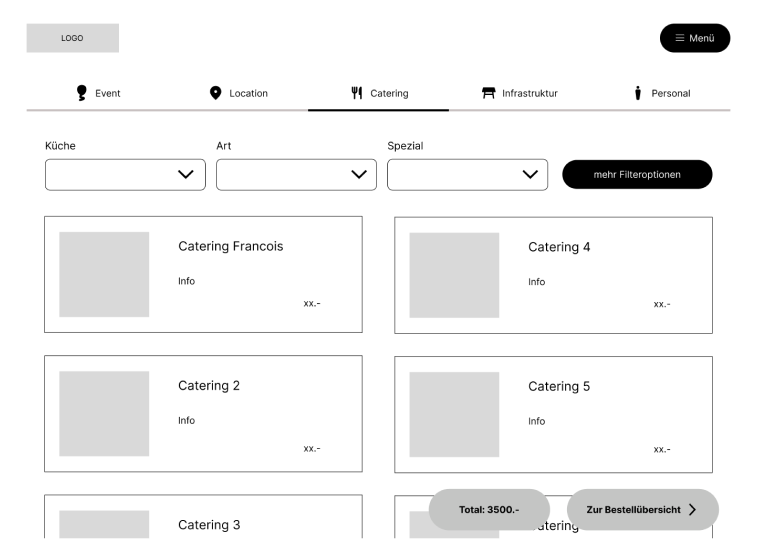Open the Spezial dropdown
Viewport: 757px width, 539px height.
(x=467, y=174)
